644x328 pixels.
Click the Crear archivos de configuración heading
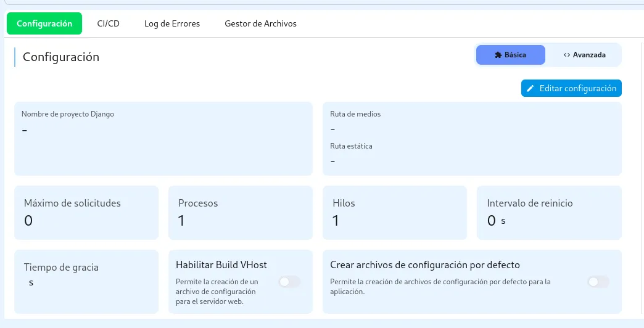tap(425, 264)
